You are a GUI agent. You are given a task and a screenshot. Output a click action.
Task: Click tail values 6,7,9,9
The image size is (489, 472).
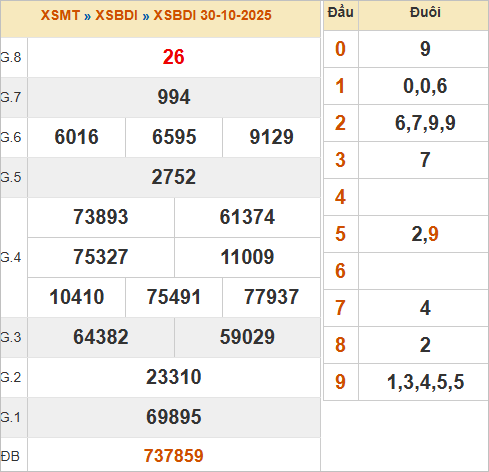[425, 123]
